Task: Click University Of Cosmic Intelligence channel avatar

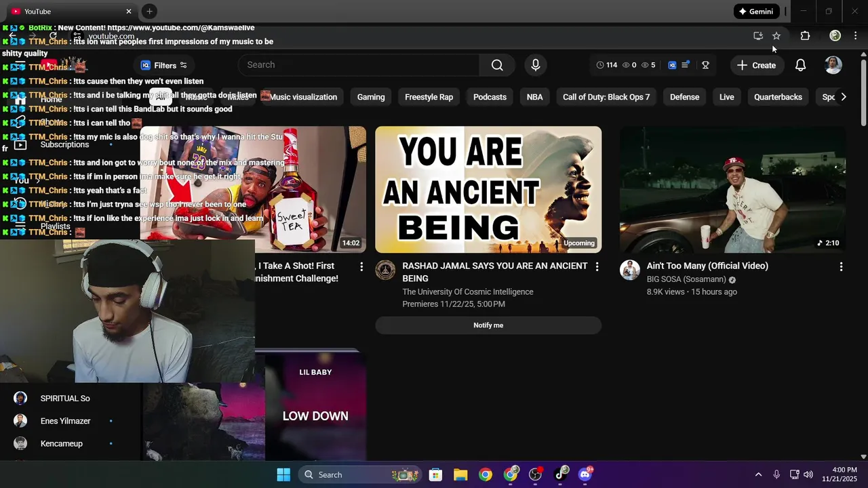Action: point(385,270)
